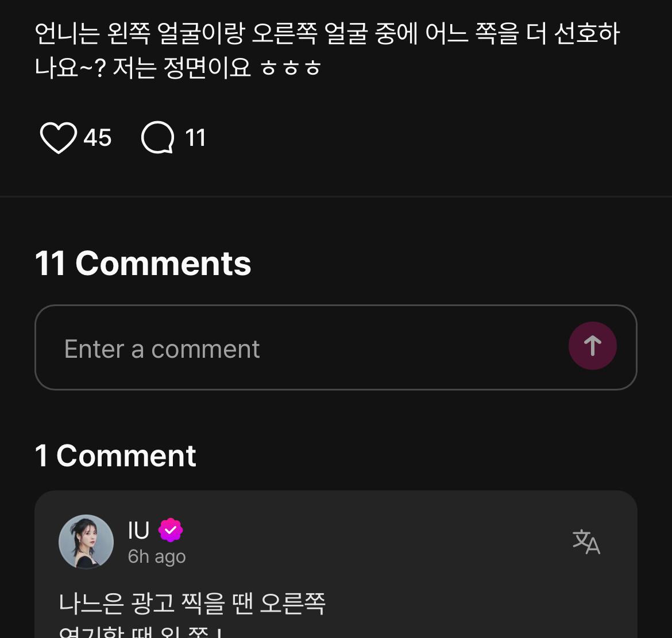Select the "1 Comment" heading

[x=115, y=456]
